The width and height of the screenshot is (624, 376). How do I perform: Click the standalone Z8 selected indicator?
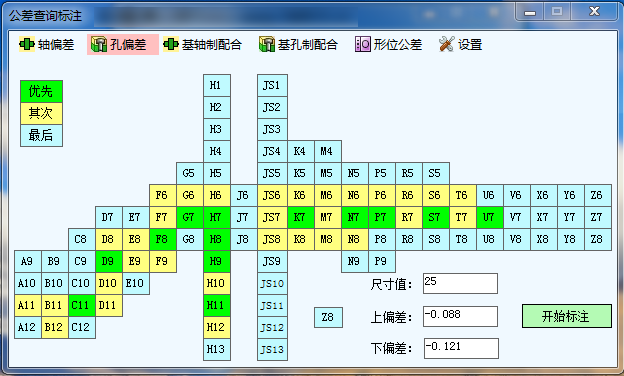click(x=328, y=318)
